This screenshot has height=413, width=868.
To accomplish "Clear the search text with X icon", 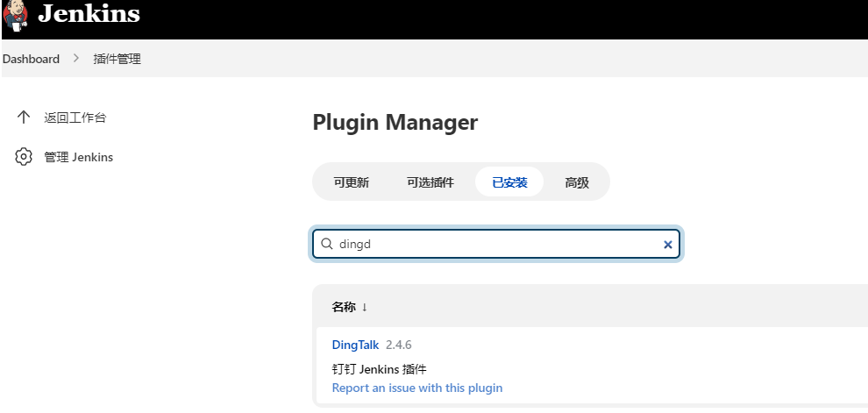I will pos(668,245).
